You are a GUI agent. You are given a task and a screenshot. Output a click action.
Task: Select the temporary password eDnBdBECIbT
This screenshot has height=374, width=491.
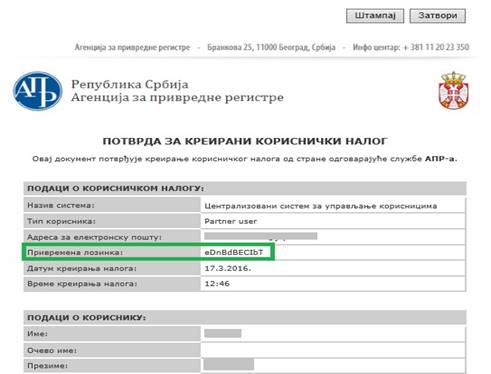[x=234, y=252]
